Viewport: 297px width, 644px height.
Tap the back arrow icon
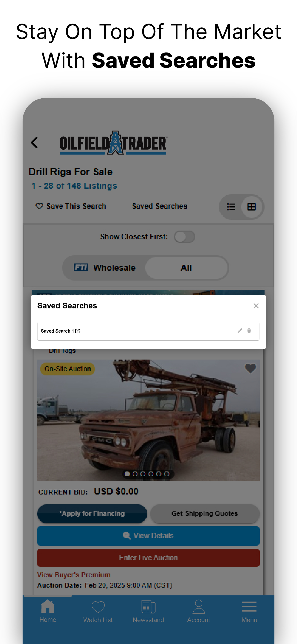[x=35, y=143]
